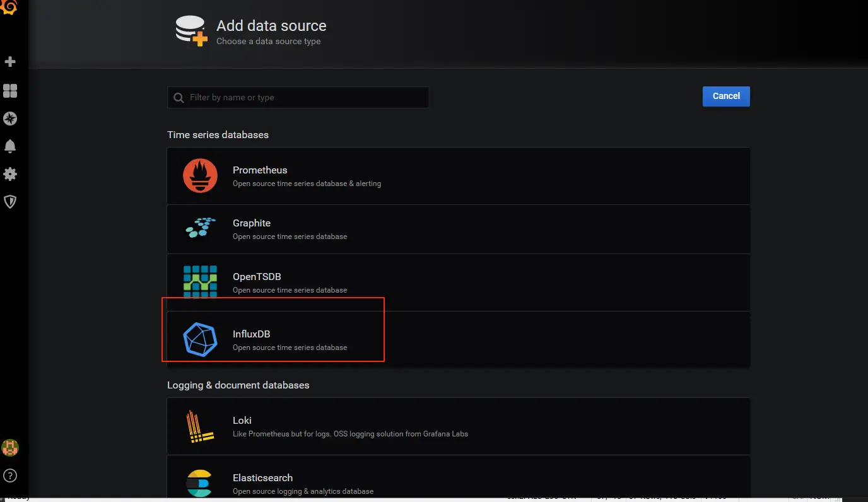Open the Dashboards grid icon in sidebar
This screenshot has height=502, width=868.
click(x=10, y=91)
